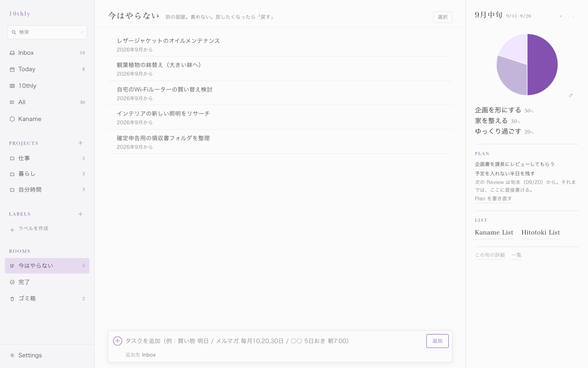Open task 自宅のWi-Fiルーターの買い替え検討
This screenshot has height=368, width=588.
[x=280, y=93]
